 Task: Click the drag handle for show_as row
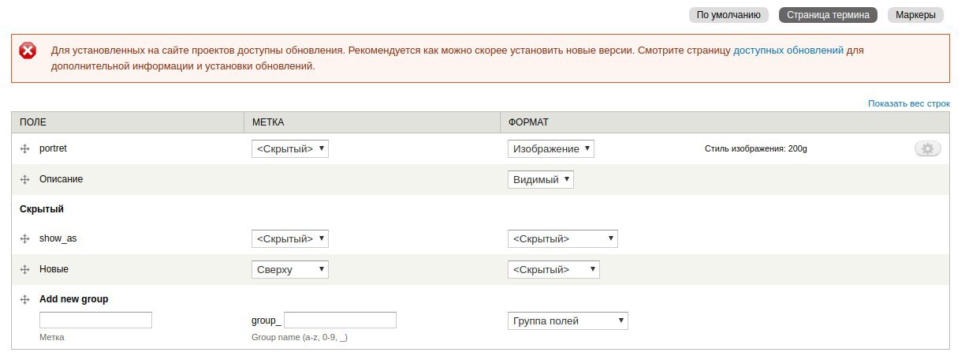tap(24, 238)
